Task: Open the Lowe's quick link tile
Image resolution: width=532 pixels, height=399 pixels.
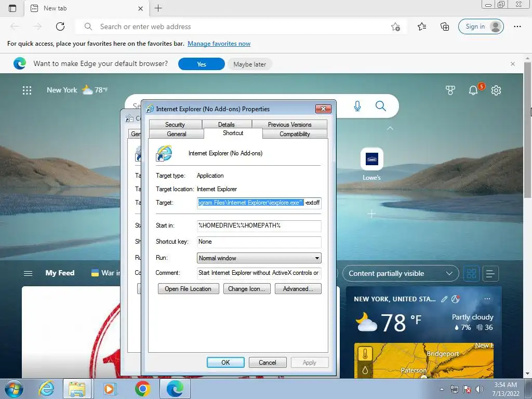Action: (372, 164)
